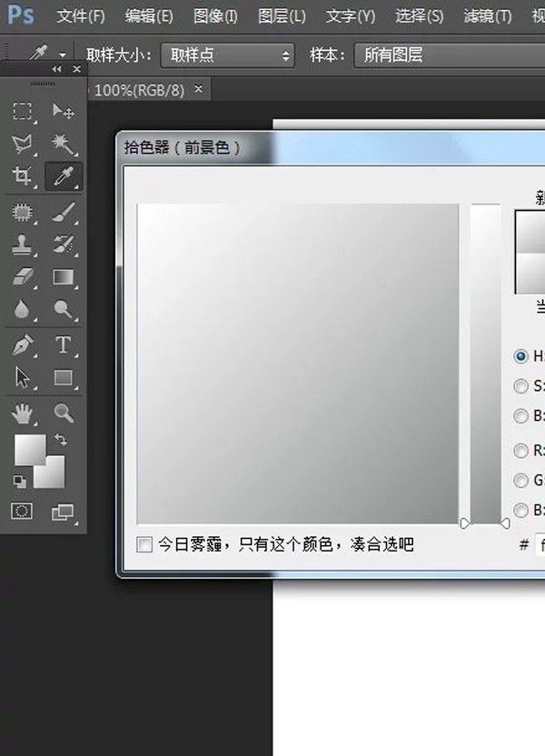Screen dimensions: 545x756
Task: Select the Rectangle shape tool
Action: point(63,377)
